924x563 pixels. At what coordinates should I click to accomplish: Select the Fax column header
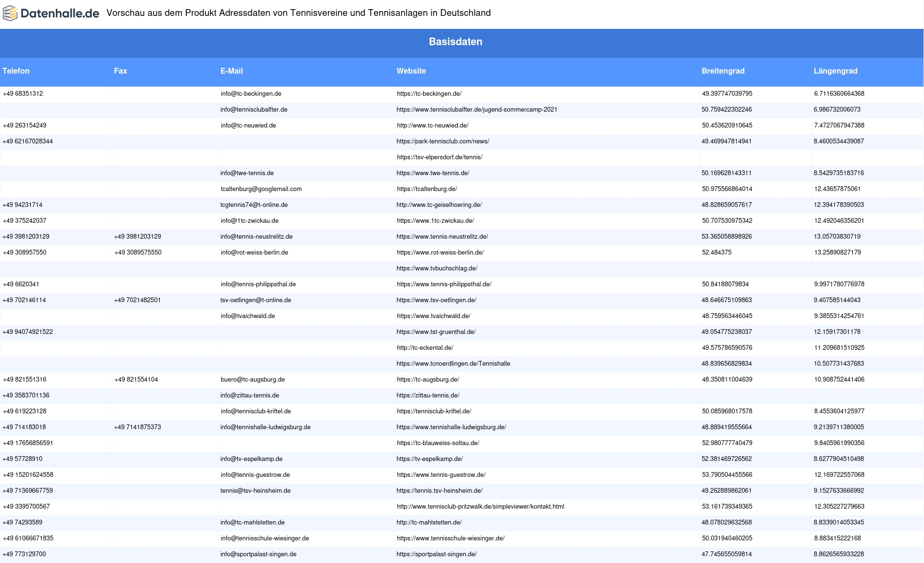pyautogui.click(x=120, y=71)
